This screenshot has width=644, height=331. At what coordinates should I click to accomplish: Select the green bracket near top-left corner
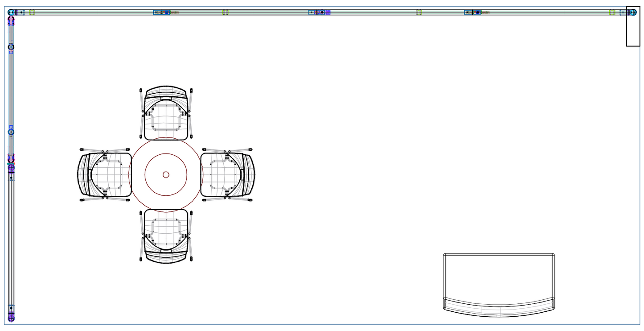[32, 12]
